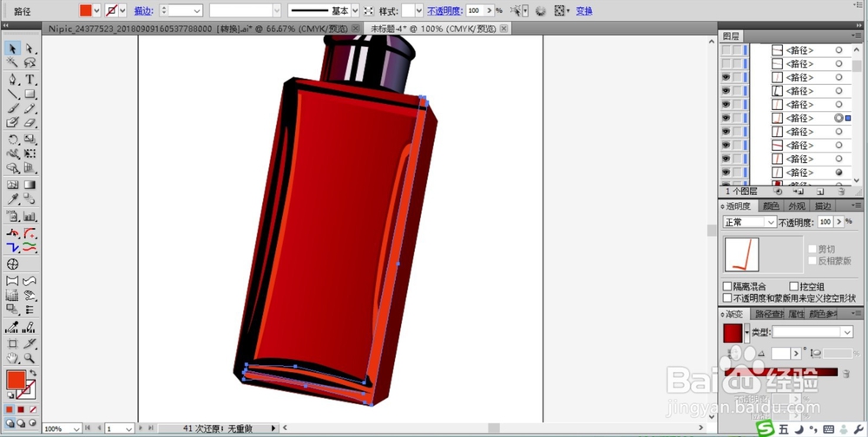Check 不透明度和蒙版用来定义挖空形状
This screenshot has height=437, width=868.
[727, 297]
